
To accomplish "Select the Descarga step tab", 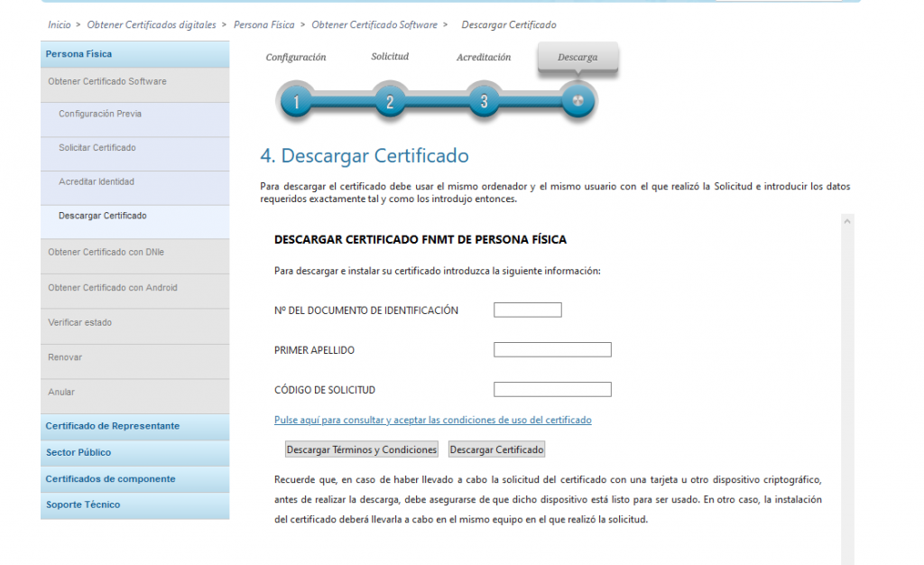I will pos(577,57).
